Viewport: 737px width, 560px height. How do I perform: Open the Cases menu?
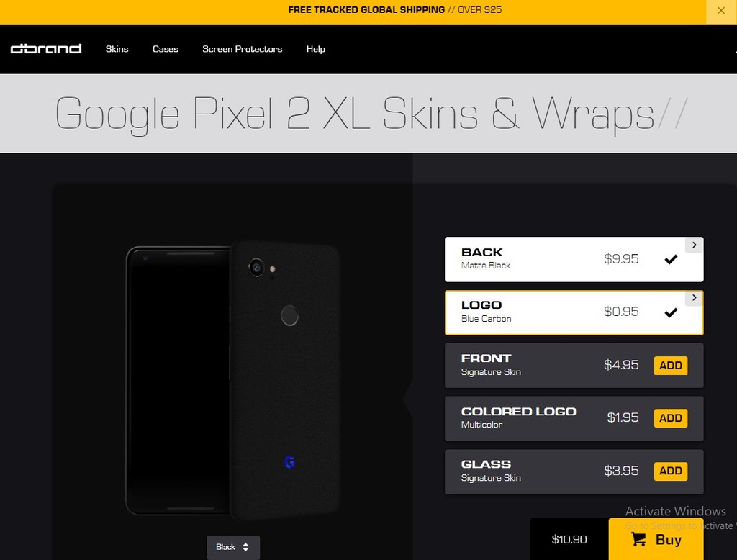(x=166, y=49)
